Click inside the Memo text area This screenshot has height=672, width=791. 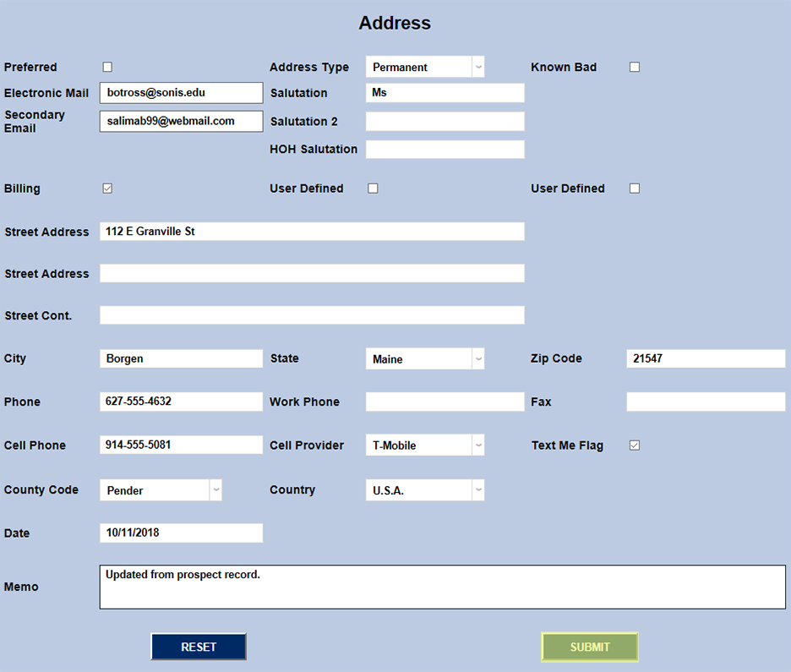[x=442, y=586]
